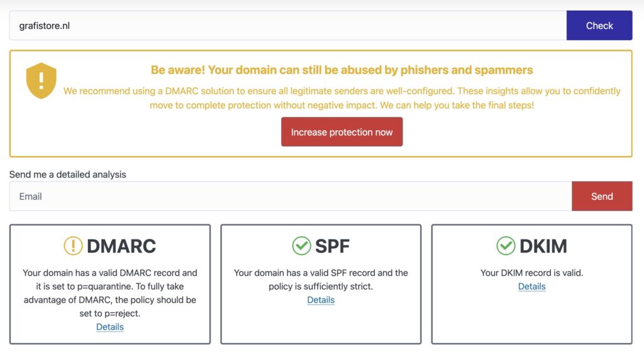Click the "Your DKIM record is valid" text
Viewport: 644px width, 355px height.
tap(531, 273)
